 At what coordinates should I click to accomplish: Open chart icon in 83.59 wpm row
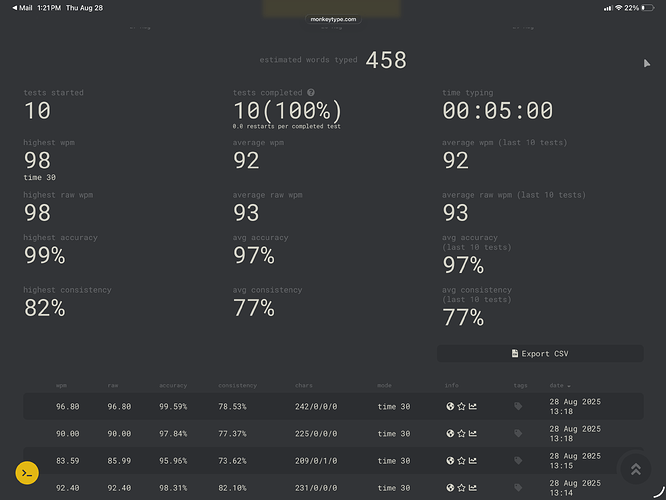coord(473,461)
